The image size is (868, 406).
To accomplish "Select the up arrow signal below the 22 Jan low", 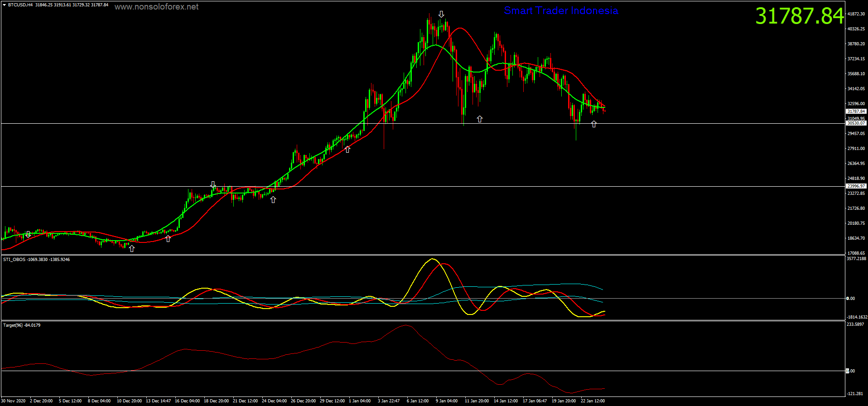I will tap(594, 124).
